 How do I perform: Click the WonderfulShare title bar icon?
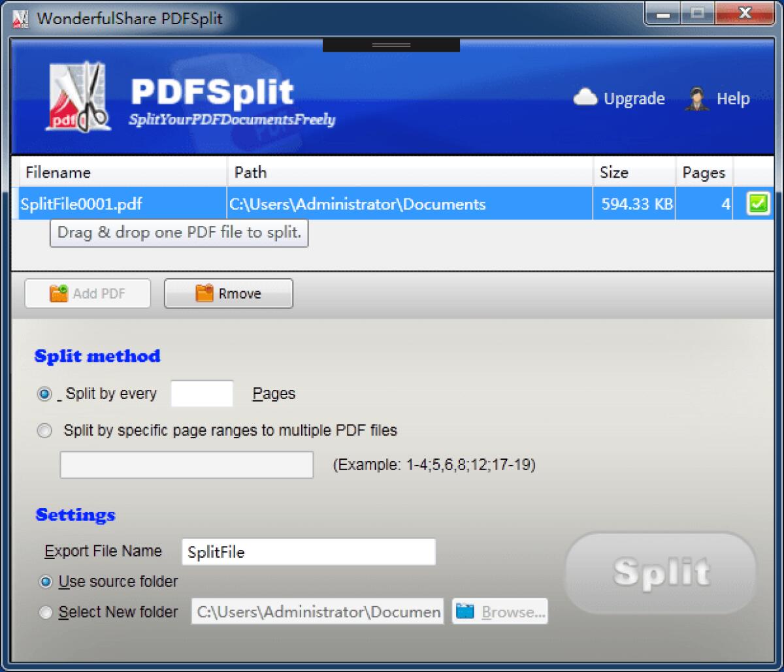click(20, 18)
